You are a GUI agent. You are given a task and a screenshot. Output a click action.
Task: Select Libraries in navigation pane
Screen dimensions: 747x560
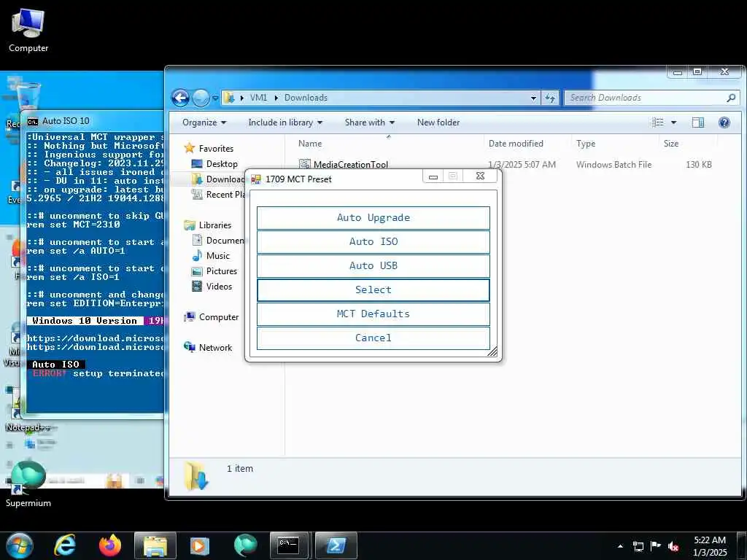[215, 225]
